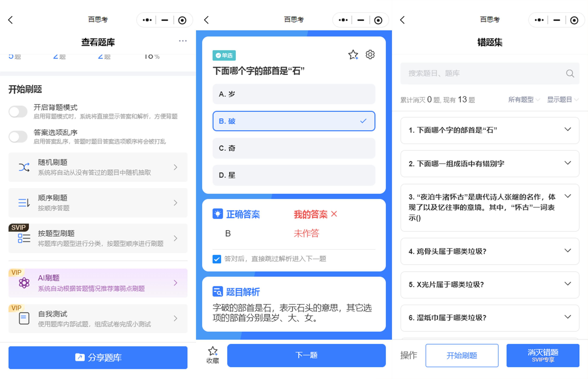Open AI刷题 row arrow

coord(175,283)
